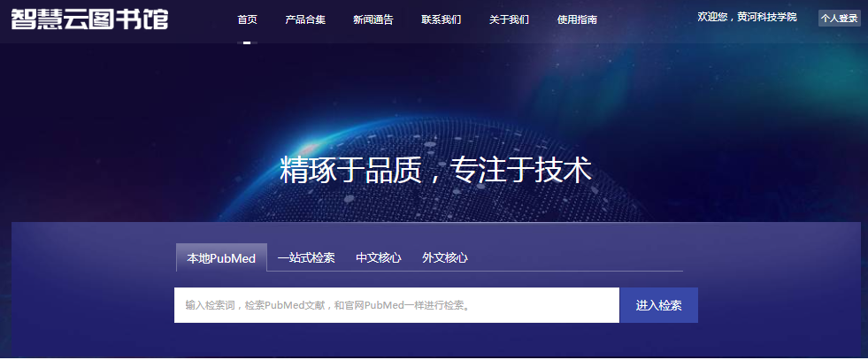Open the 产品合集 menu item

coord(305,19)
